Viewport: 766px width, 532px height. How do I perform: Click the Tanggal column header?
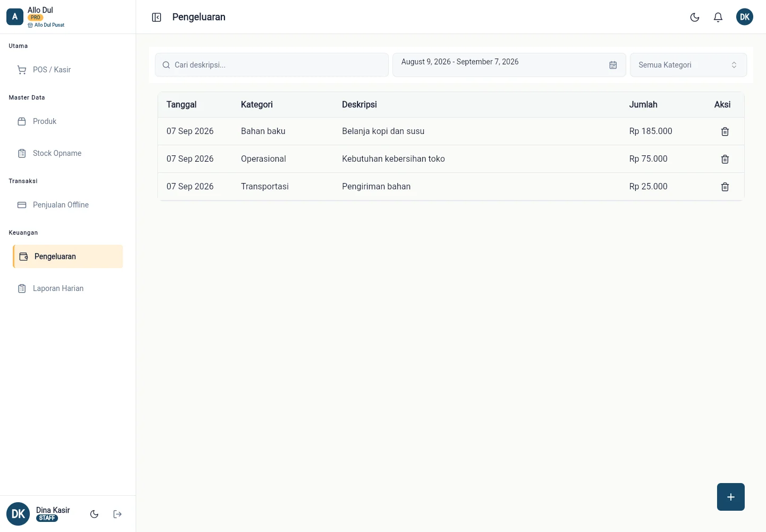click(x=181, y=105)
